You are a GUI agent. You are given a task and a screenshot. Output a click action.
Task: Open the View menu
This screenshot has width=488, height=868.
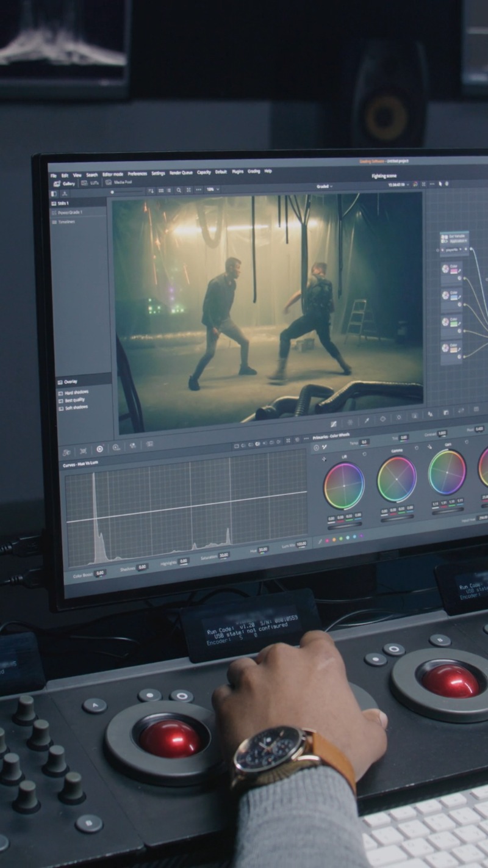77,175
